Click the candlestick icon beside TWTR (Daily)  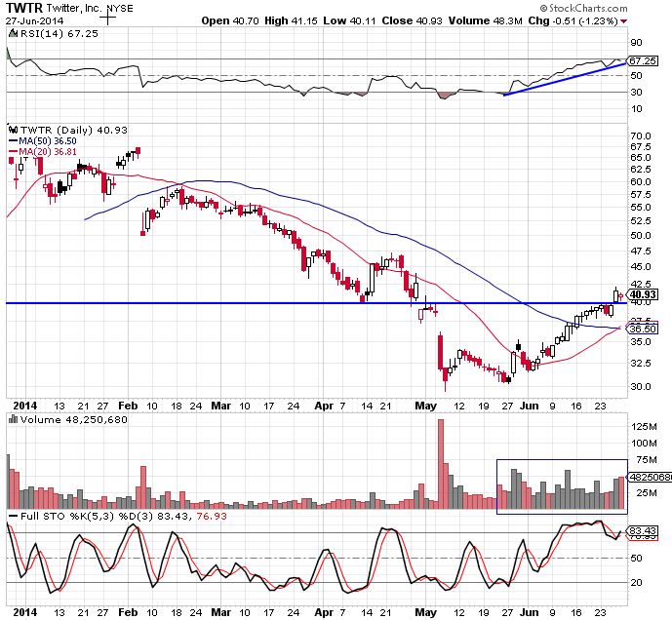click(x=14, y=130)
